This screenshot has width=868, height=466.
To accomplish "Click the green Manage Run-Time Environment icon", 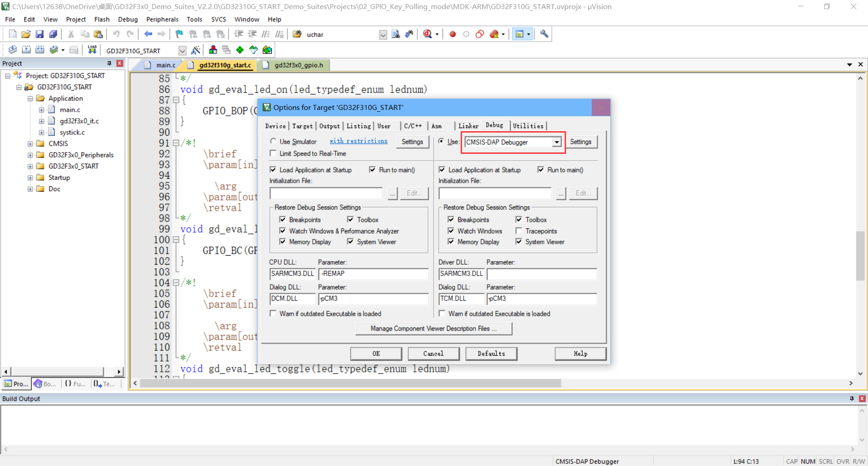I will 240,50.
